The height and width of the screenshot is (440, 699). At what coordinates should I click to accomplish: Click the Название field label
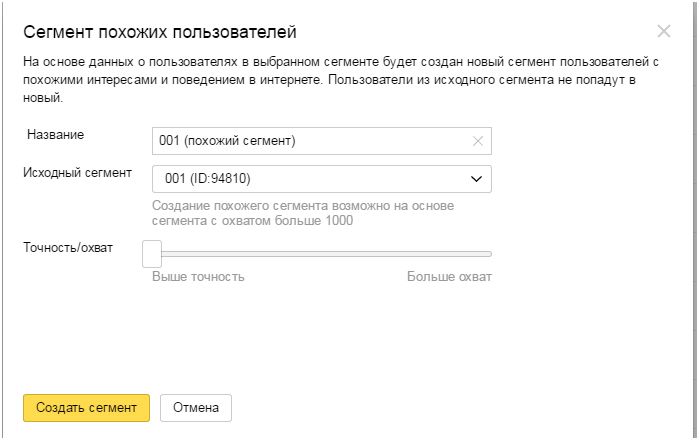(x=56, y=135)
